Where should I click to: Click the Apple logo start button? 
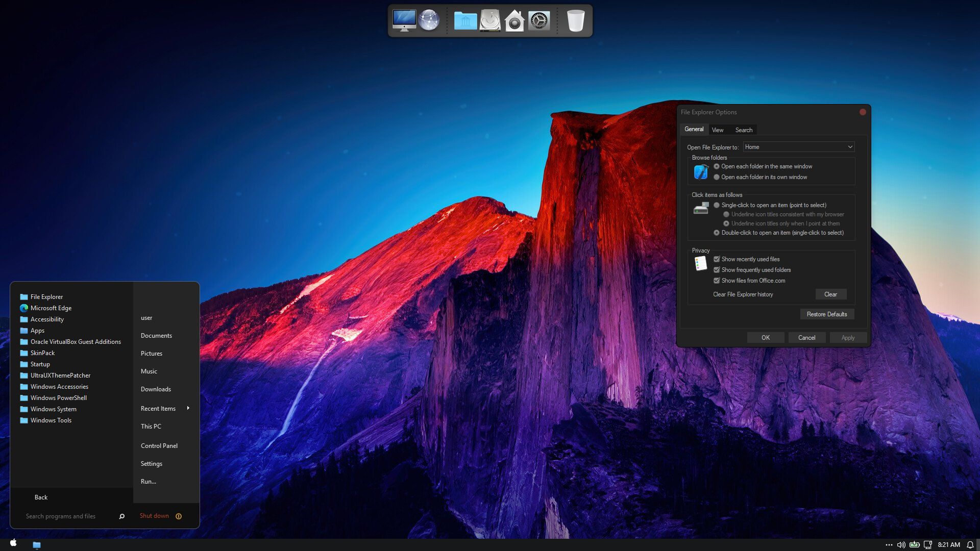pyautogui.click(x=13, y=543)
